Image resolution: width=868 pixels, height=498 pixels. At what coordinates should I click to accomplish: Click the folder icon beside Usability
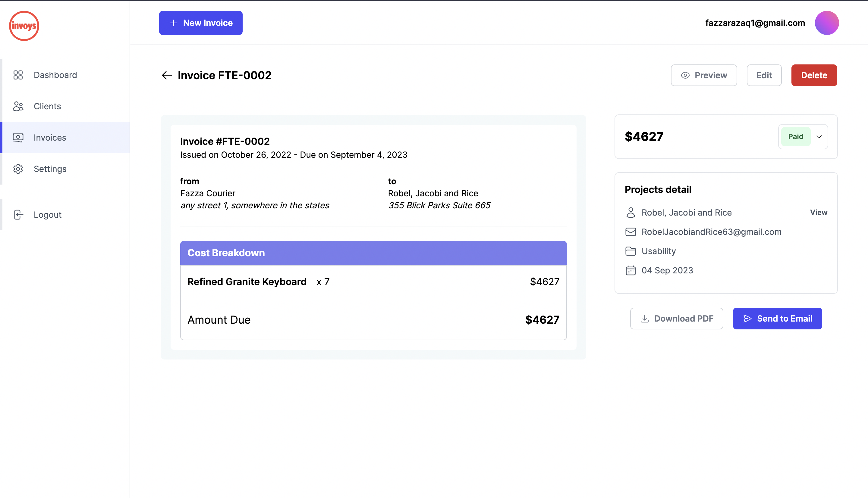pos(631,251)
